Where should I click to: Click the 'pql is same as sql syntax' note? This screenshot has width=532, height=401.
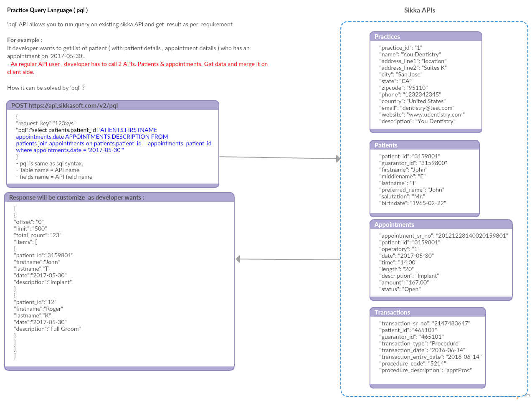point(49,163)
